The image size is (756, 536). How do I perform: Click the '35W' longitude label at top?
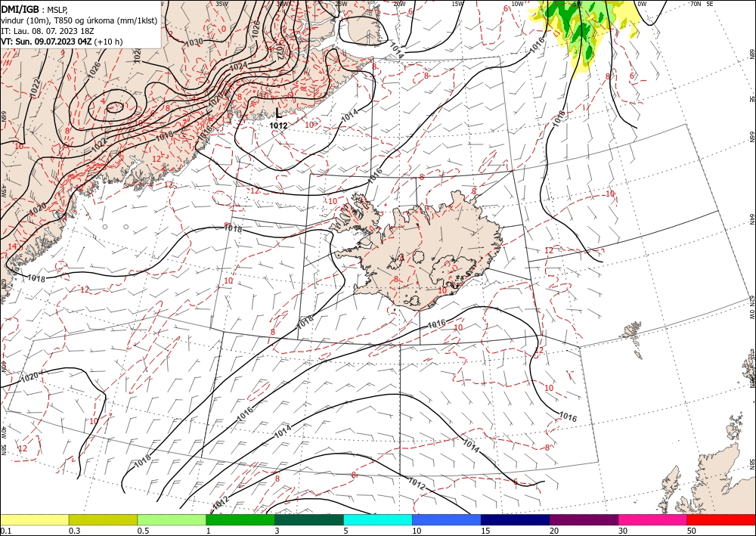point(222,4)
